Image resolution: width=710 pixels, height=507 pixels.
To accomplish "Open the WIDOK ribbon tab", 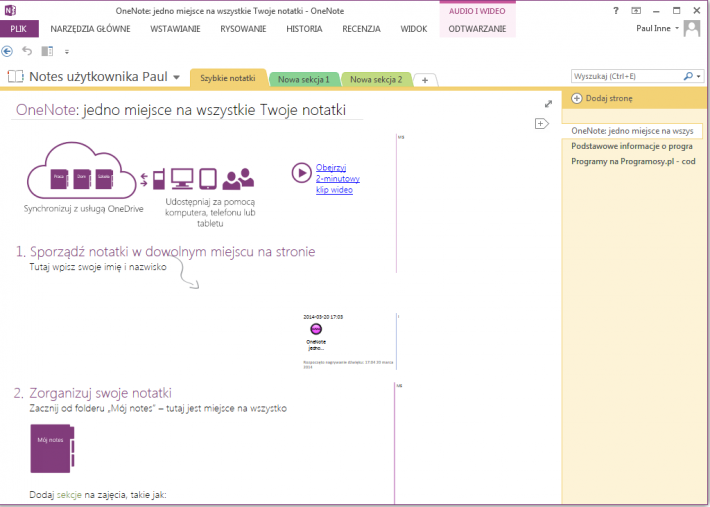I will tap(414, 29).
